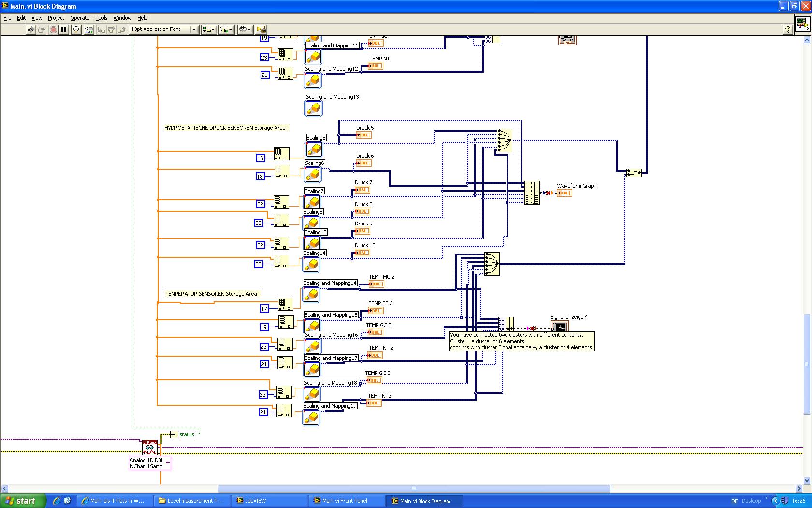Expand the Distribute Objects dropdown
This screenshot has height=508, width=812.
[226, 30]
